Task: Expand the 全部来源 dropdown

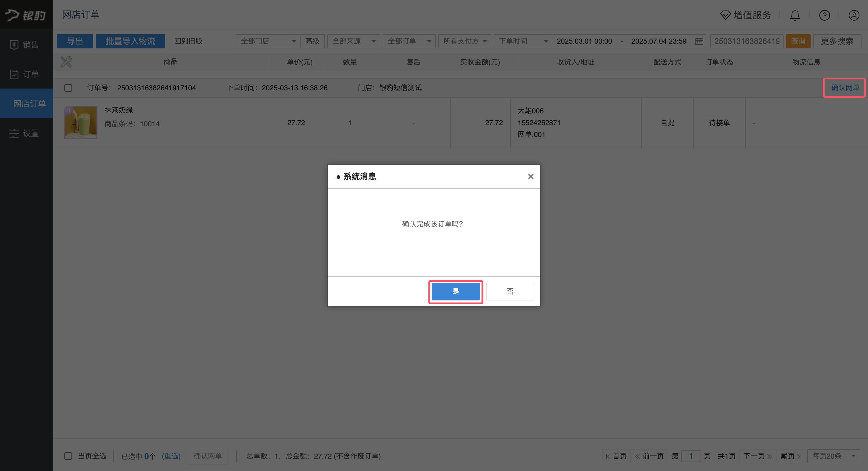Action: pos(353,41)
